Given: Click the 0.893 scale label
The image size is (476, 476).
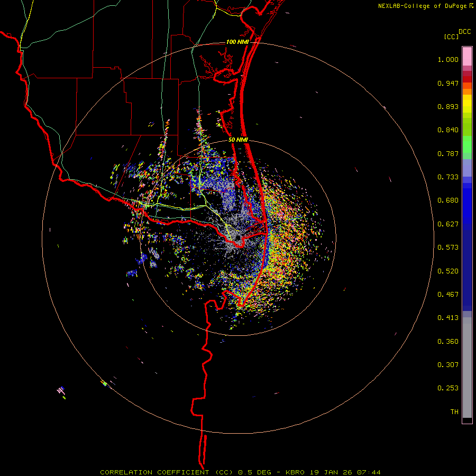Looking at the screenshot, I should [448, 106].
